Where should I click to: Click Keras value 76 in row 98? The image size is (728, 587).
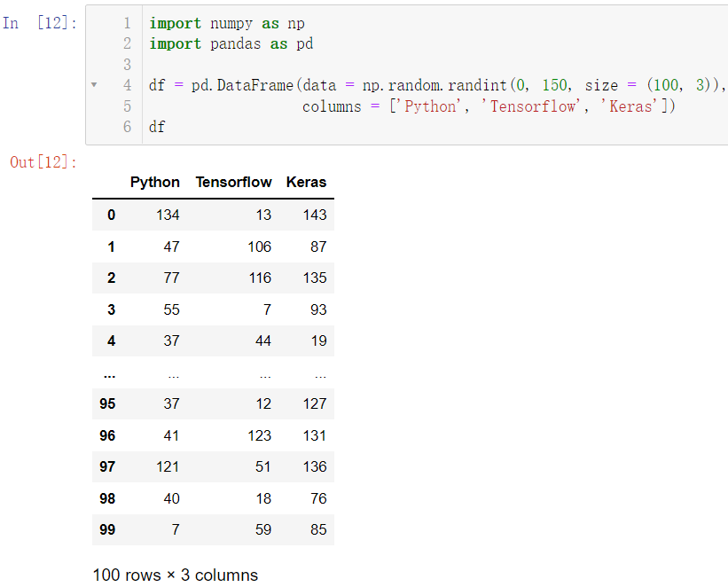(318, 498)
